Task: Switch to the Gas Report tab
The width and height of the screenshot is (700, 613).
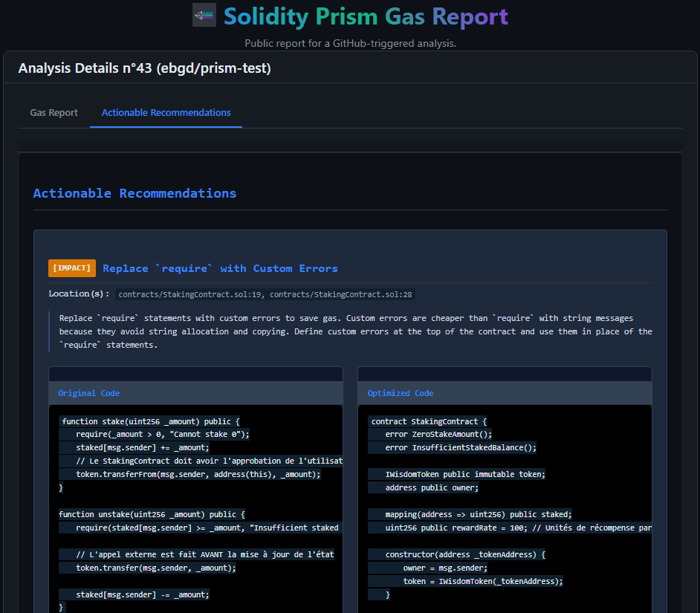Action: pos(54,112)
